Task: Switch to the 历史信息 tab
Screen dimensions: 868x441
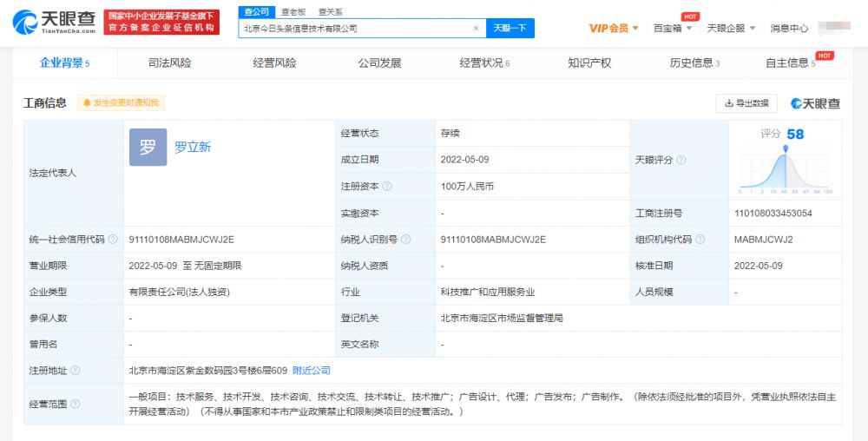Action: point(694,63)
